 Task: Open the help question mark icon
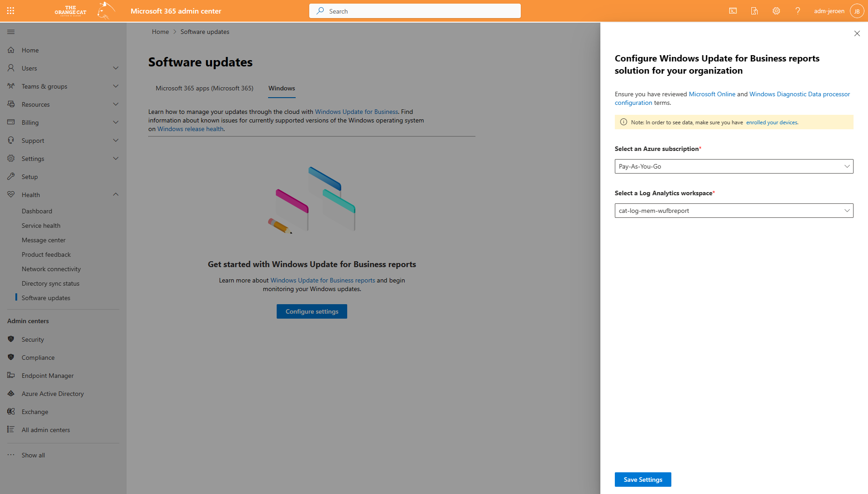(x=798, y=11)
